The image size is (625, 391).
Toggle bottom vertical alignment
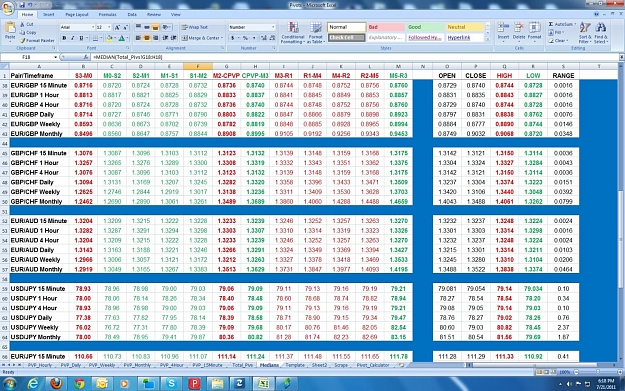click(155, 27)
